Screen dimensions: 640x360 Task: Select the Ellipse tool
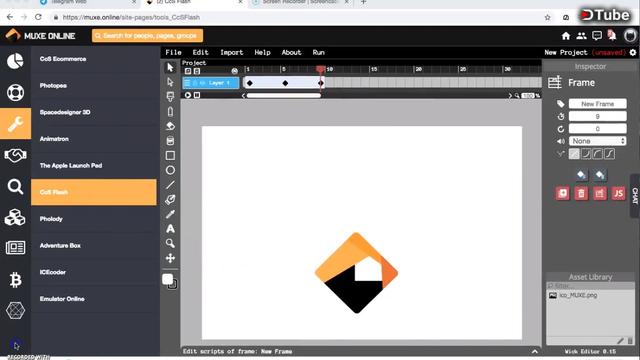[170, 170]
